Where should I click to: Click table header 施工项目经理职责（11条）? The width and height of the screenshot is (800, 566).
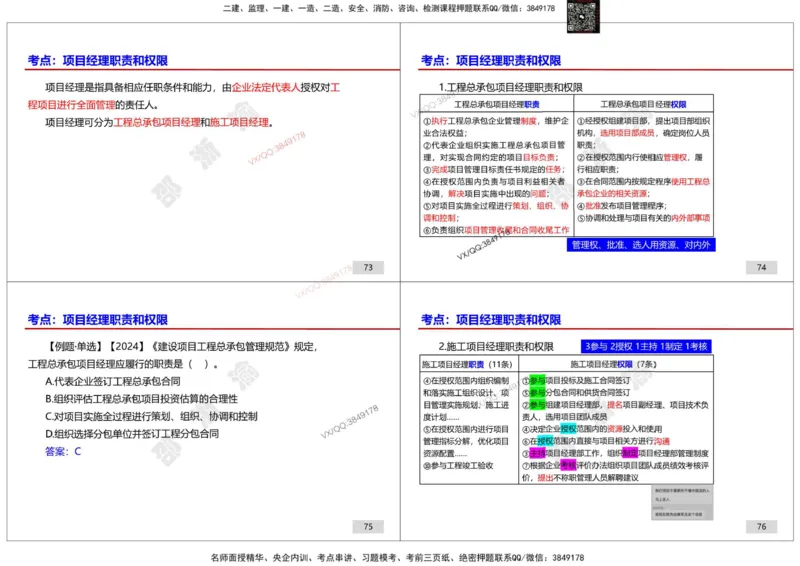467,364
